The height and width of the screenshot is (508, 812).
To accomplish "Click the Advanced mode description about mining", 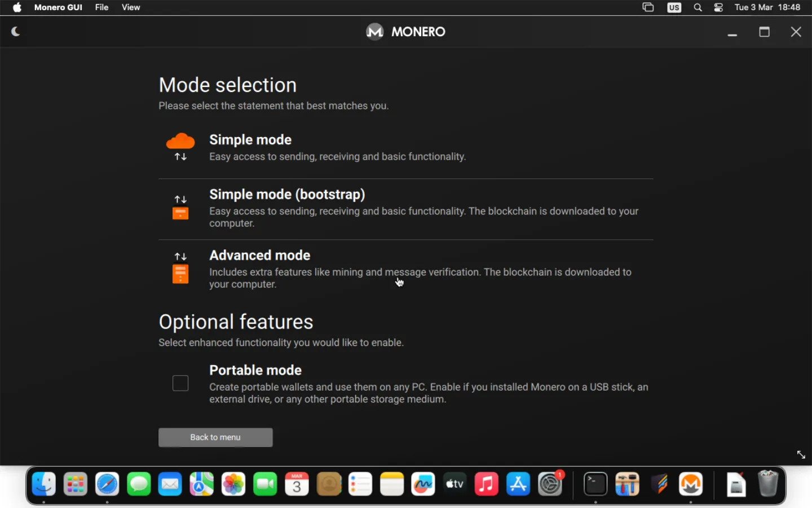I will point(420,278).
